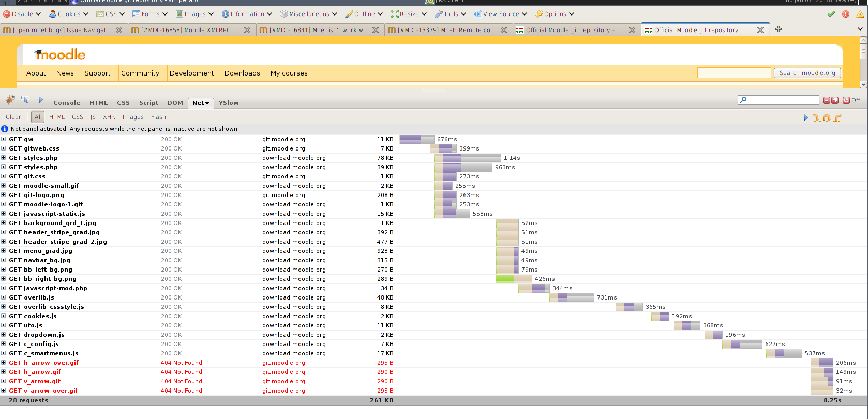The image size is (868, 419).
Task: Close the MDL-16841 Mnet tab
Action: click(376, 30)
